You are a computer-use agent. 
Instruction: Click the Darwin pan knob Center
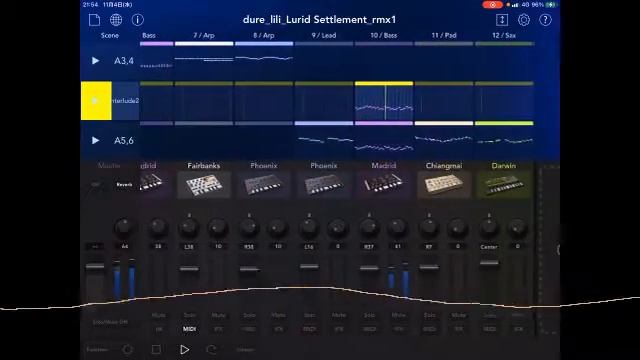[489, 227]
